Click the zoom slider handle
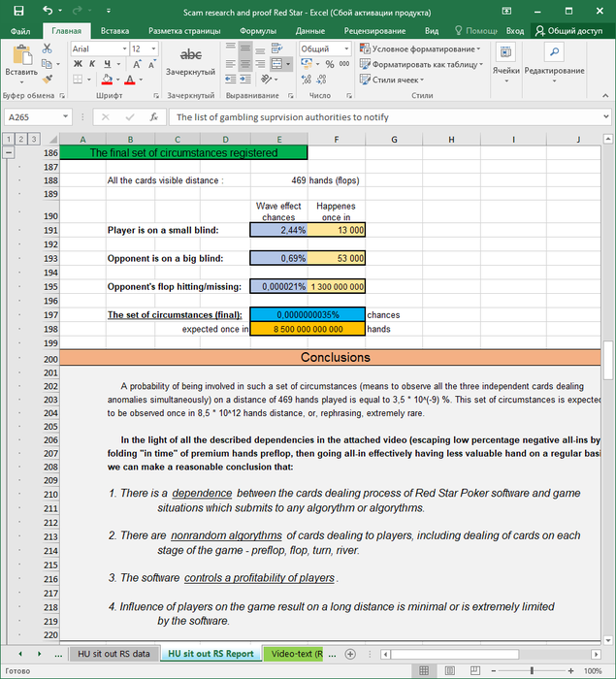Screen dimensions: 616x679 pos(532,671)
